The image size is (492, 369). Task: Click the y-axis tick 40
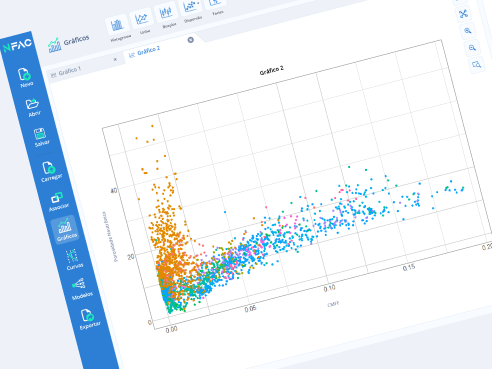coord(114,191)
